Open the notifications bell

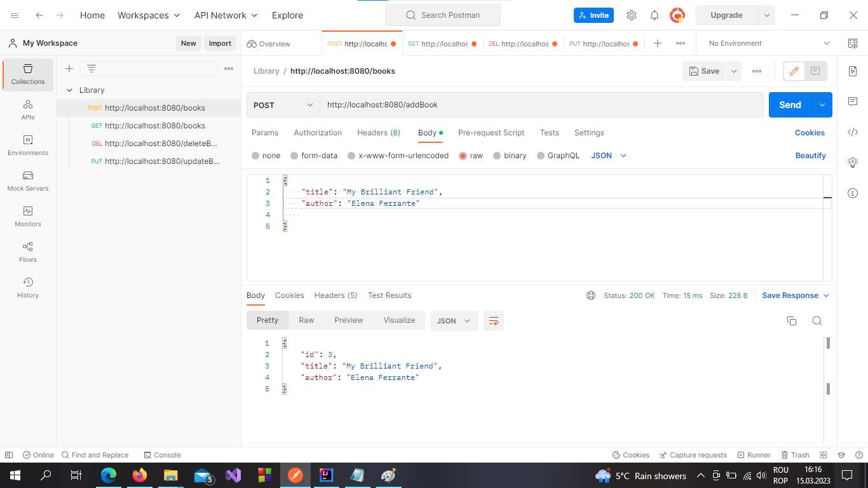point(654,15)
